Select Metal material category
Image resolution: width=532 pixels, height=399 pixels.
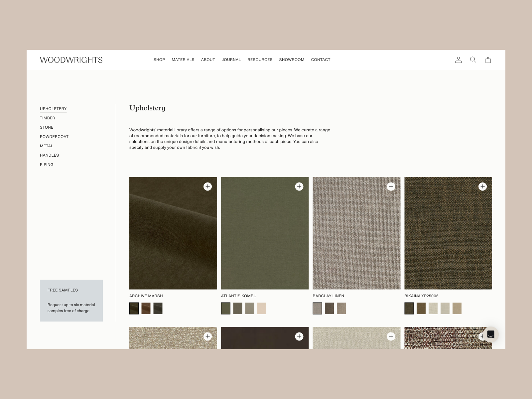pyautogui.click(x=47, y=146)
